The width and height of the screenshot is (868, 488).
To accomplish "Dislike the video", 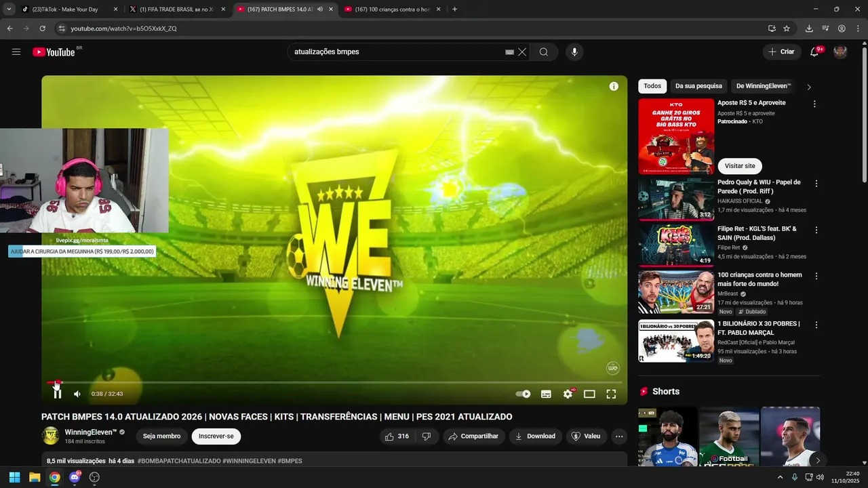I will coord(427,436).
